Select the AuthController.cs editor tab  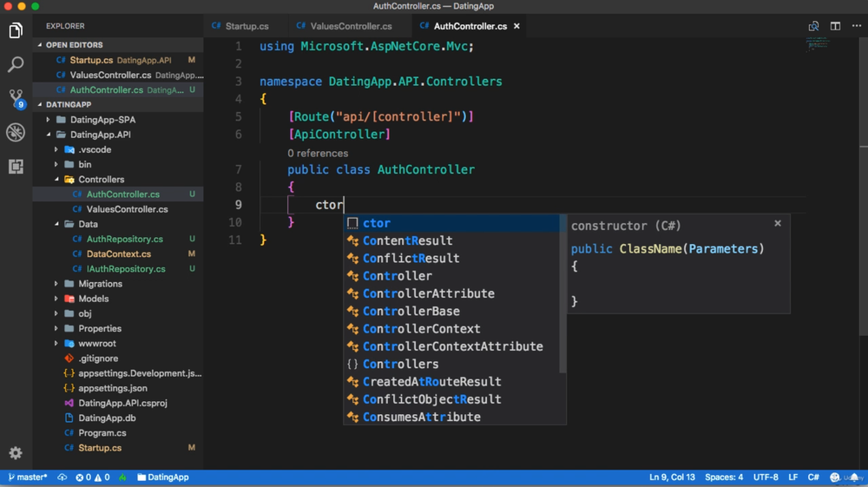coord(470,26)
